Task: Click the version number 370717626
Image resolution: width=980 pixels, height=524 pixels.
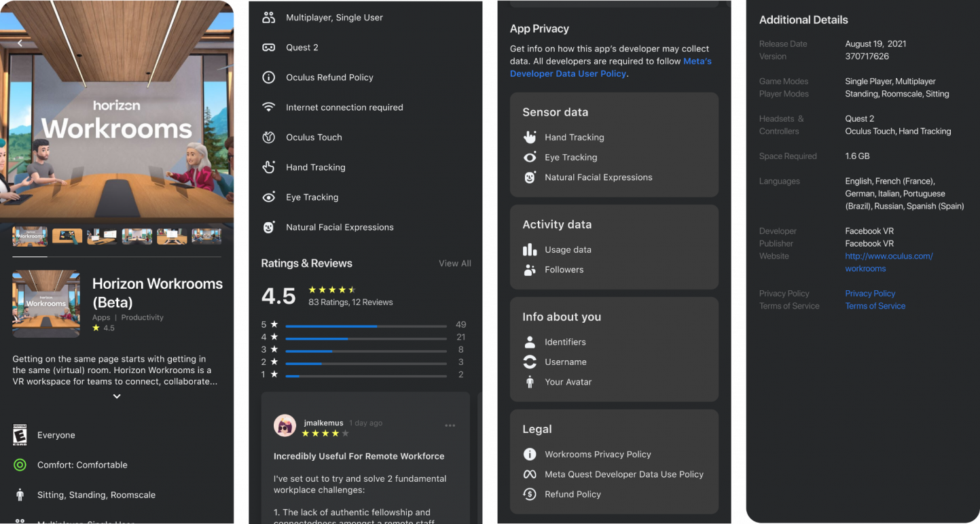Action: (x=867, y=56)
